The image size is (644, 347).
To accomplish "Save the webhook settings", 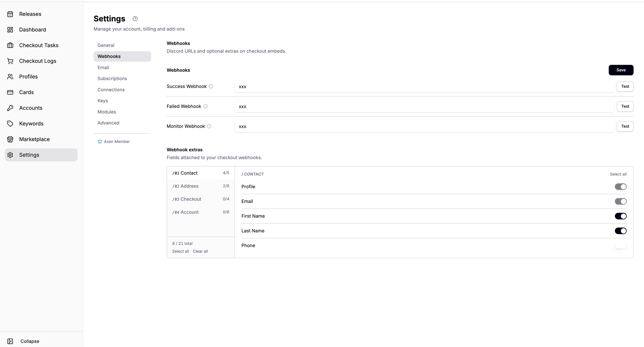I will pos(621,70).
